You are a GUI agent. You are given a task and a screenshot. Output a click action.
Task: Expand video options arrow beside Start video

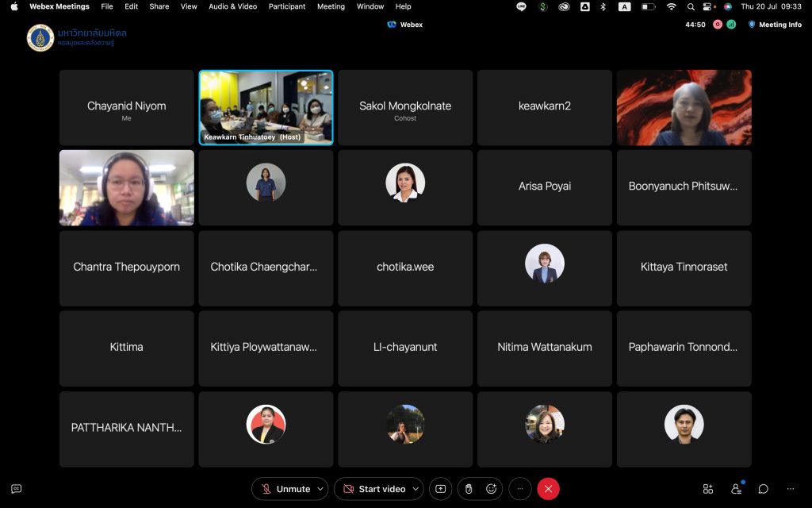(x=416, y=489)
